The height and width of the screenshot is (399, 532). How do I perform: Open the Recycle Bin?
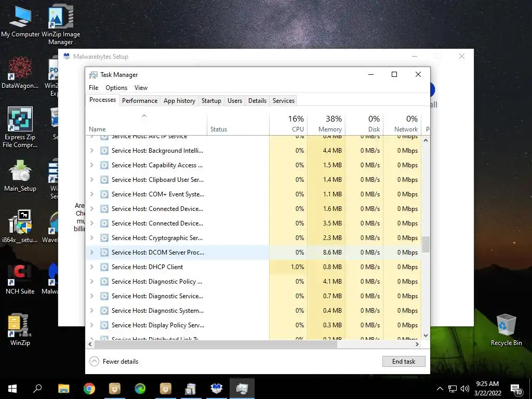pos(506,330)
